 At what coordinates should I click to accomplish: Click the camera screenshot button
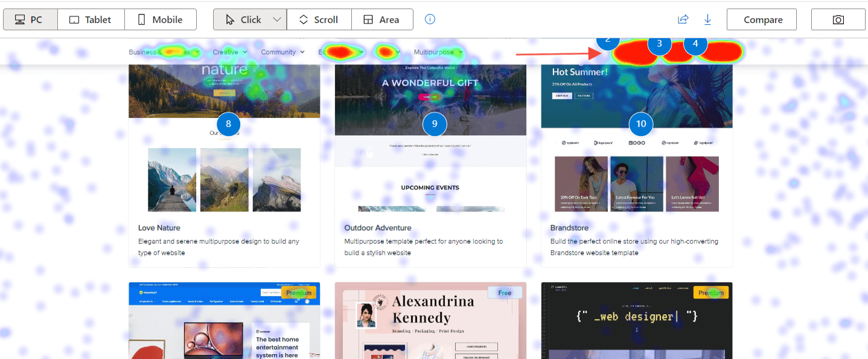838,19
